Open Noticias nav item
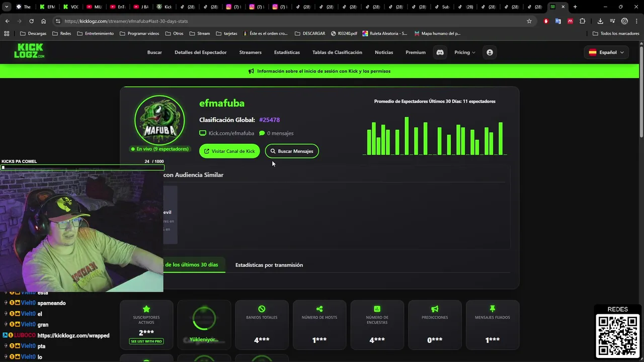Screen dimensions: 644x362 (x=384, y=52)
